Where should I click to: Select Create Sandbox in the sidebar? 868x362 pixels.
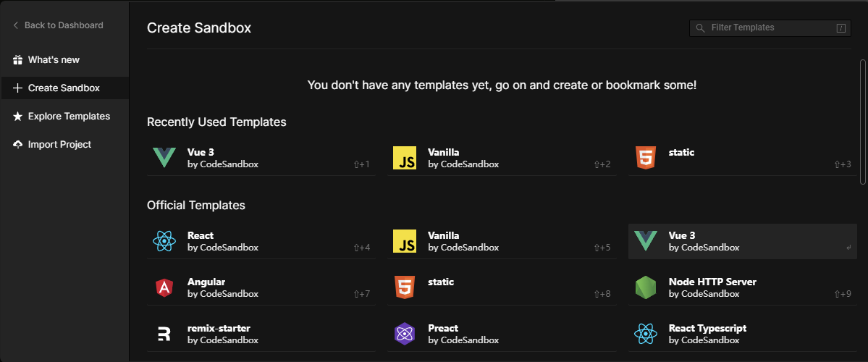pyautogui.click(x=64, y=88)
